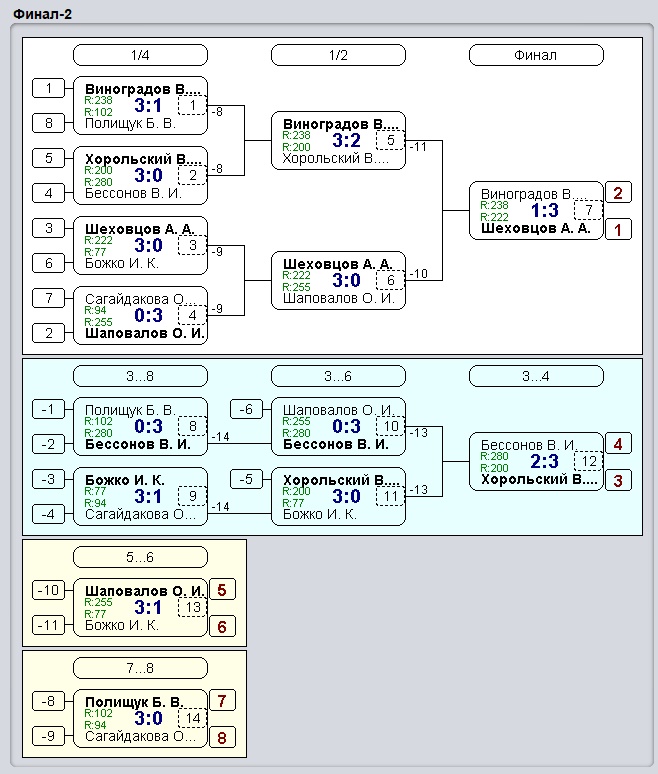Open 1:3 score of the final match
Screen dimensions: 658x774
click(x=544, y=211)
